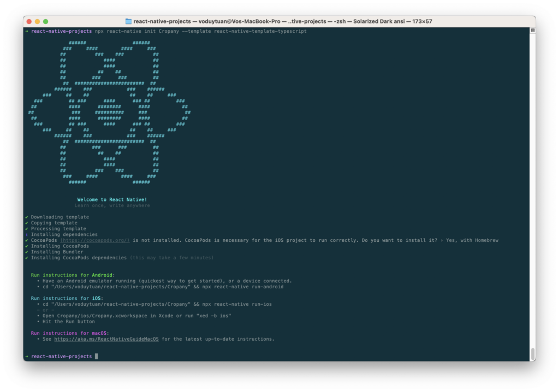Click the red close window button

coord(29,21)
